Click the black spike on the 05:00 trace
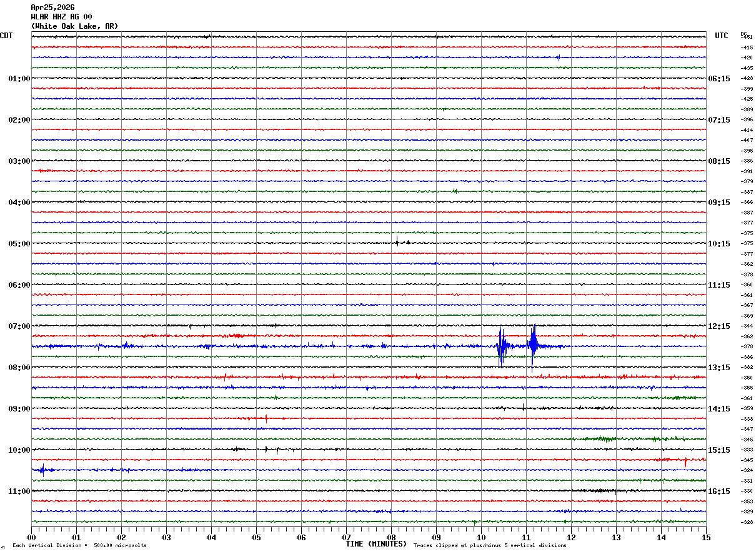The height and width of the screenshot is (554, 756). [x=397, y=242]
